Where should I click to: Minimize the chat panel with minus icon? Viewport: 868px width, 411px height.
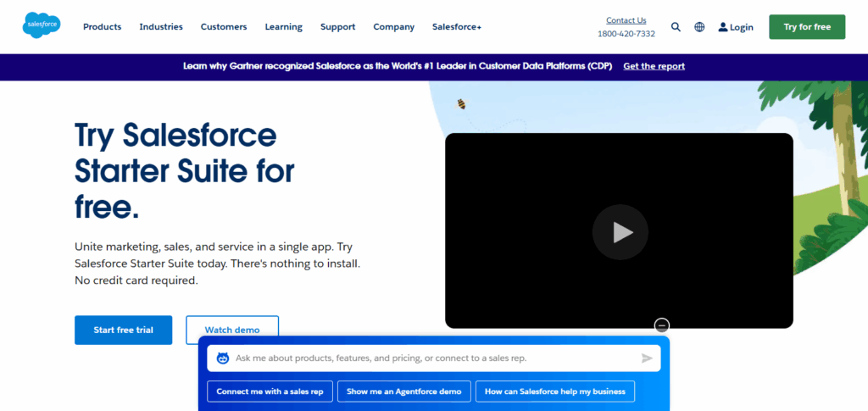(662, 325)
